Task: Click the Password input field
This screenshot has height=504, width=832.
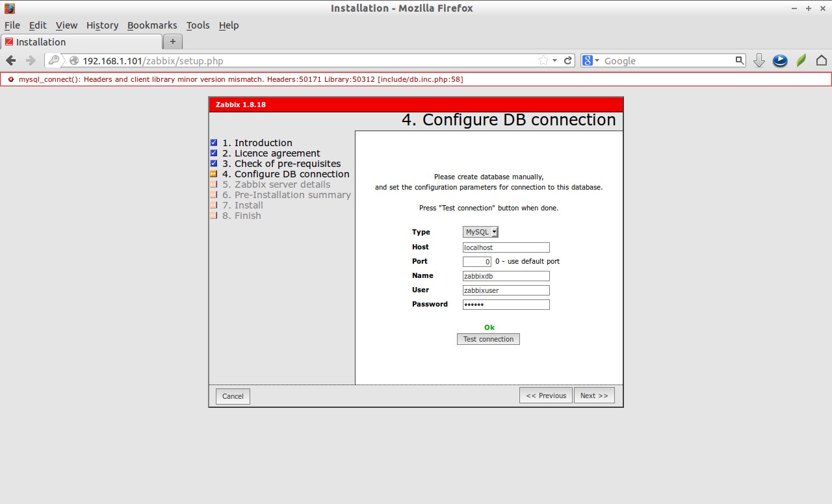Action: click(506, 305)
